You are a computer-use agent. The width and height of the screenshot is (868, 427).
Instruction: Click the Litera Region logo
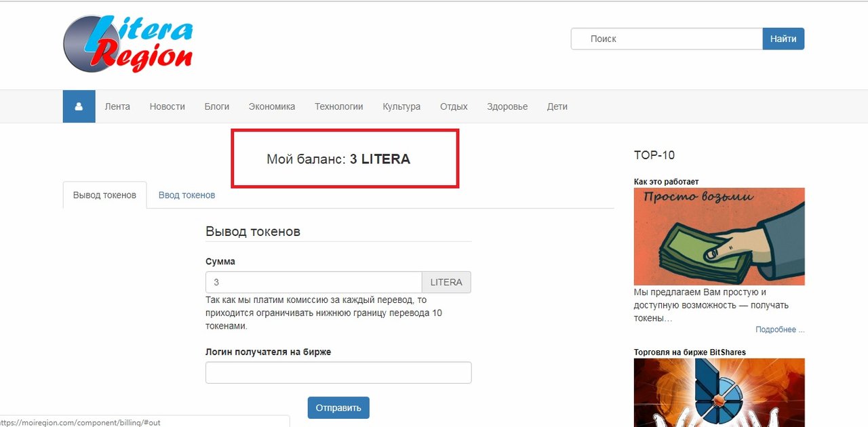pos(128,44)
